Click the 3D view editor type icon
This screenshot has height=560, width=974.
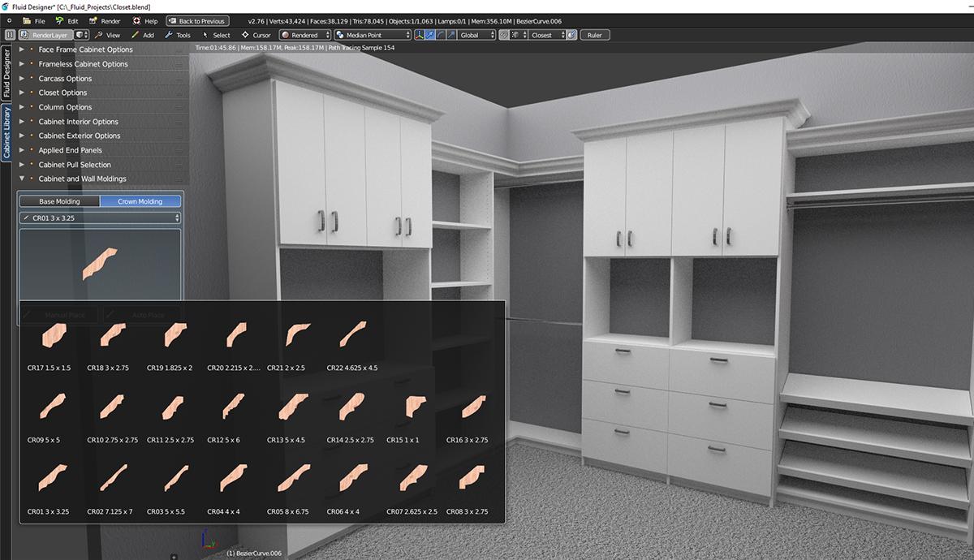(x=10, y=35)
